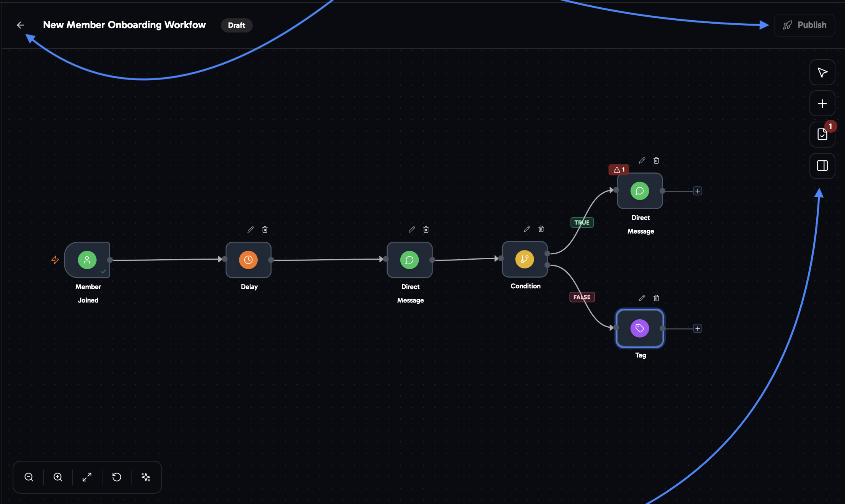Click the zoom out magnifier icon
Screen dimensions: 845x504
point(29,477)
